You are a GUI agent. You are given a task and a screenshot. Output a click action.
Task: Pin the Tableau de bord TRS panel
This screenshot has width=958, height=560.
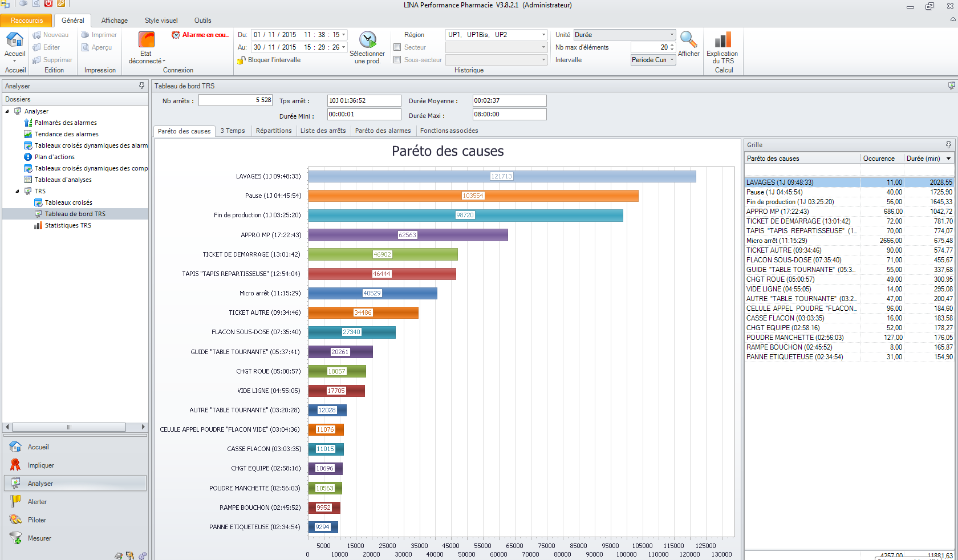coord(951,86)
